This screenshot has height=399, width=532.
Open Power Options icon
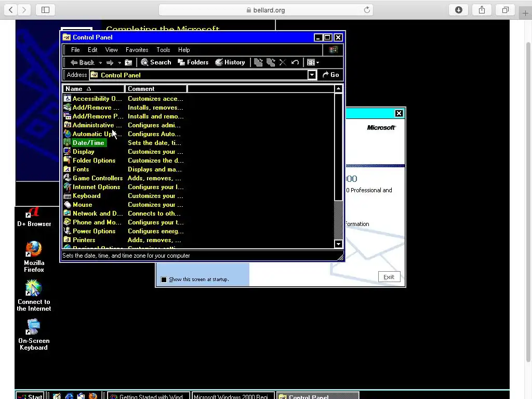coord(68,231)
